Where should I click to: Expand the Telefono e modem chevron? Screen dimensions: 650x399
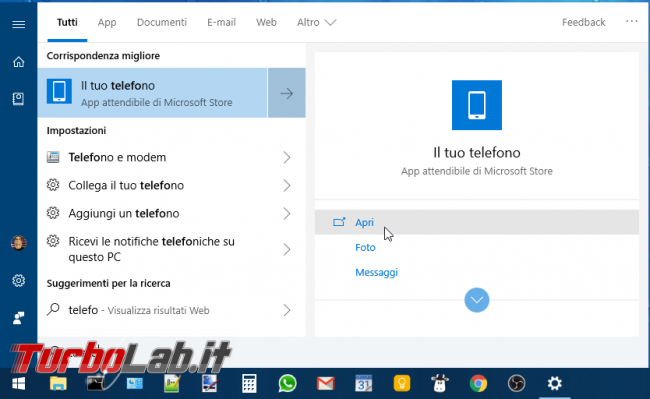[287, 157]
